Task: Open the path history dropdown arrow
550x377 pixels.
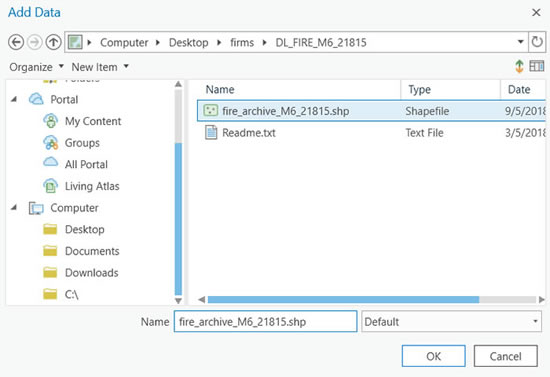Action: [x=521, y=42]
